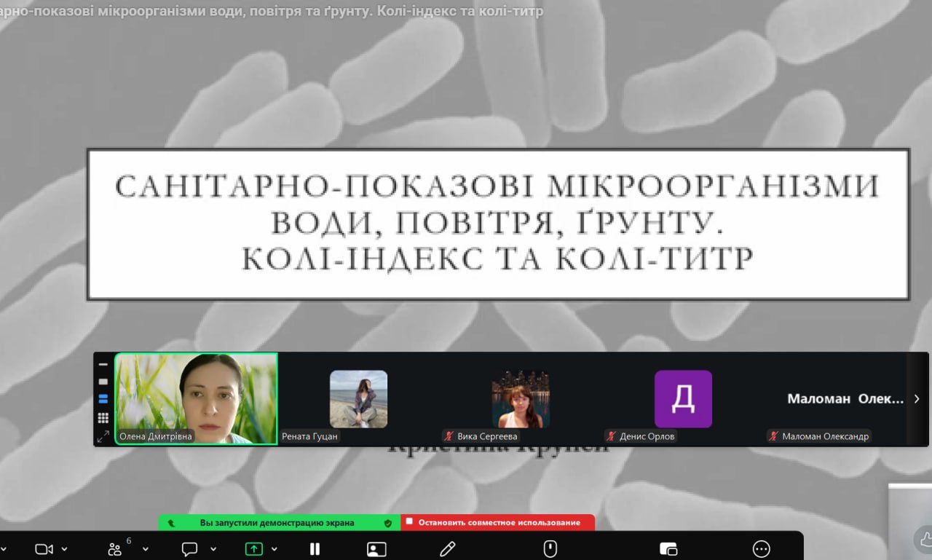Open the annotate pencil tool
The image size is (932, 560).
tap(447, 549)
